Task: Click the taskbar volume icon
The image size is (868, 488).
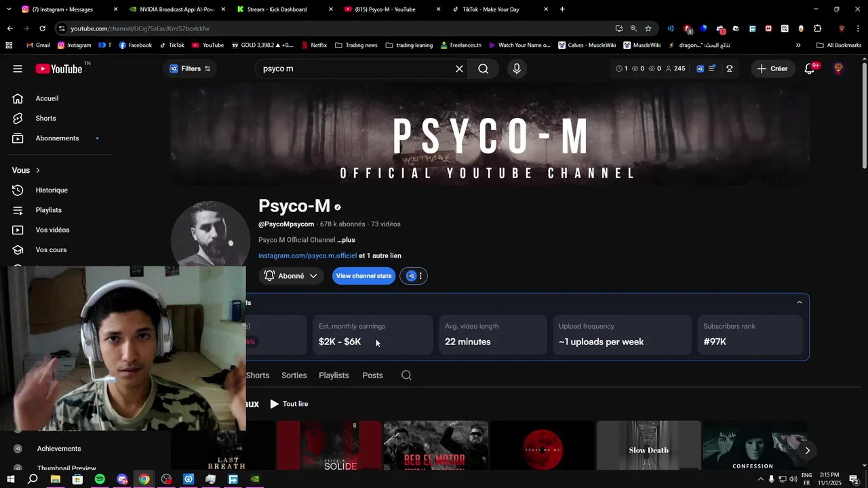Action: [793, 479]
